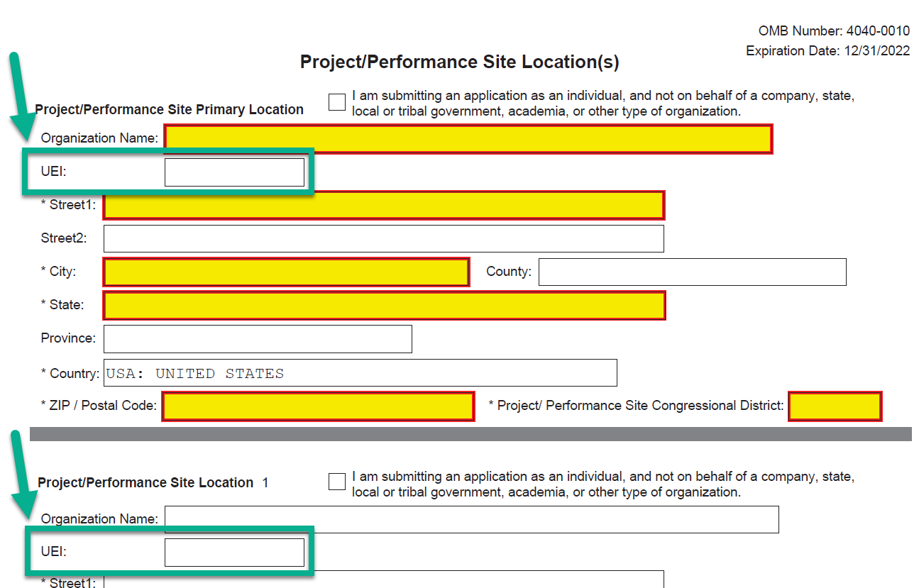919x588 pixels.
Task: Click Primary Location City field
Action: point(287,272)
